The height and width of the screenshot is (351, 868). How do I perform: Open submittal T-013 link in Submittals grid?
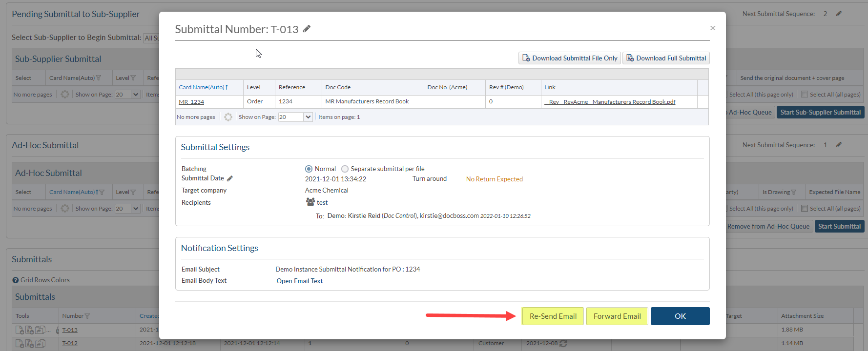tap(70, 330)
